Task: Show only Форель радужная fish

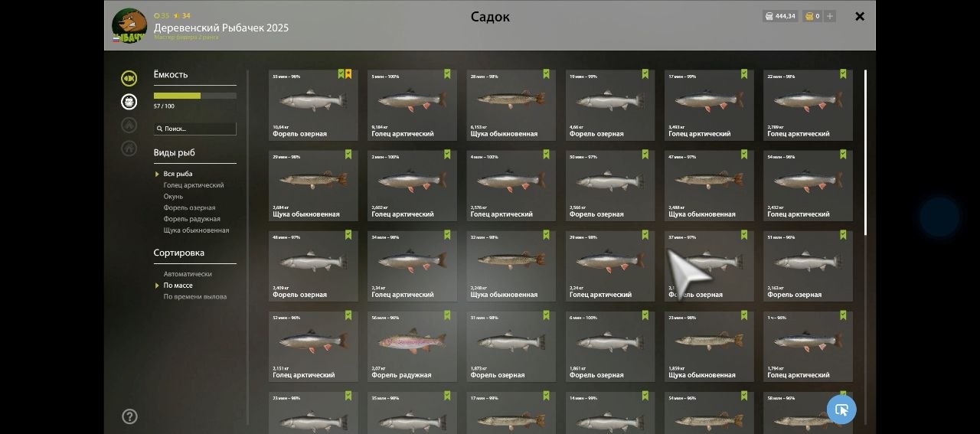Action: pyautogui.click(x=191, y=219)
